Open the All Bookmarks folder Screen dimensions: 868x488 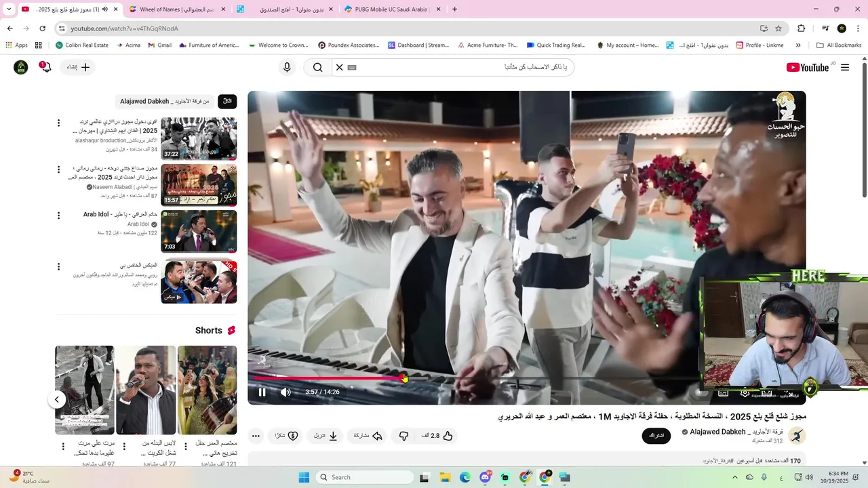tap(839, 45)
